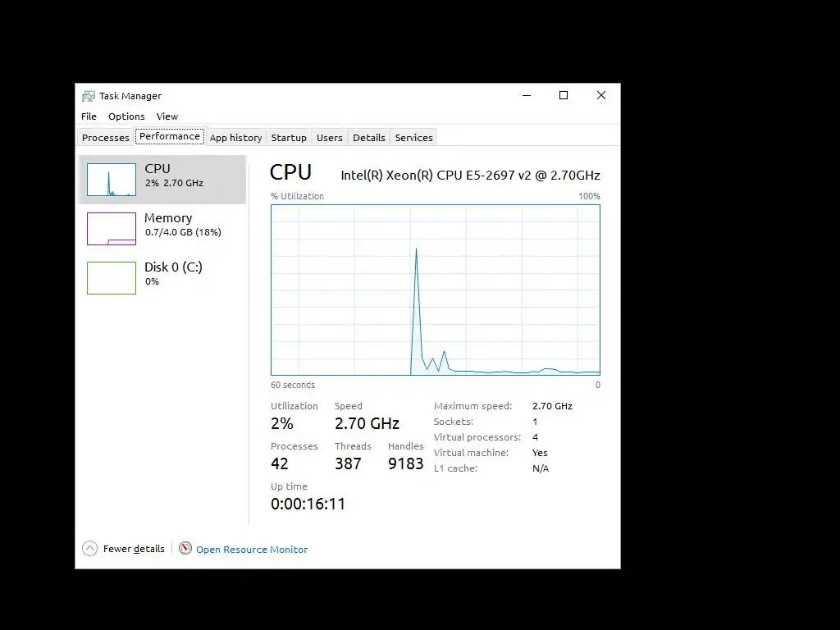840x630 pixels.
Task: Open the File menu
Action: pyautogui.click(x=89, y=116)
